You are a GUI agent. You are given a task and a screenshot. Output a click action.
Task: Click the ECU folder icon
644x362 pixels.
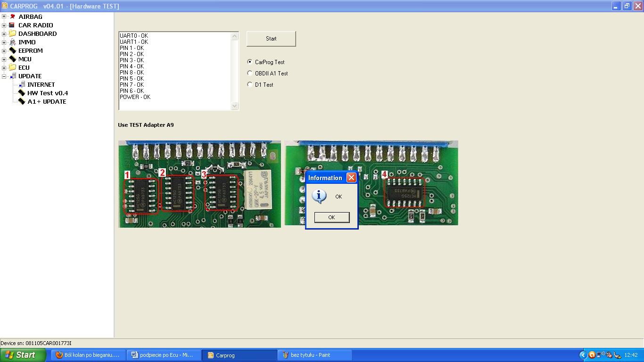click(13, 67)
